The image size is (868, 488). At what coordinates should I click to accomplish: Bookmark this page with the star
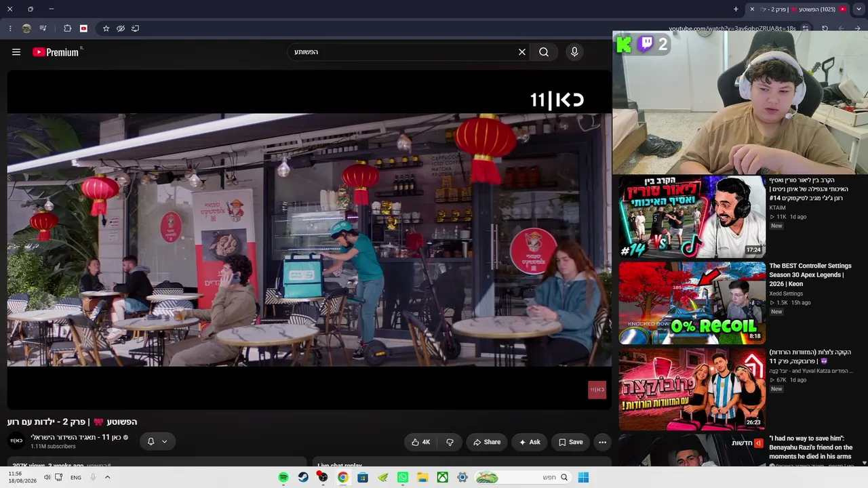coord(106,28)
